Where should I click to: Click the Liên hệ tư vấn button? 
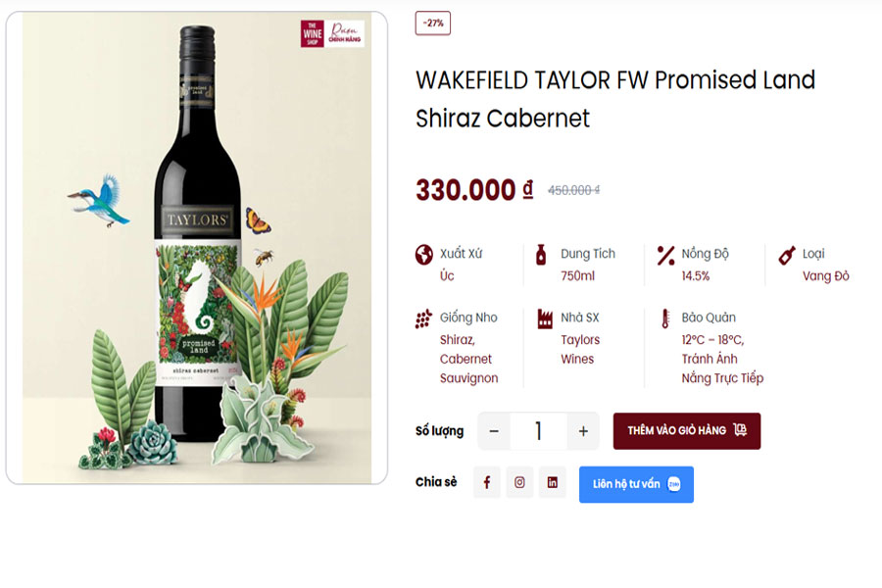636,483
